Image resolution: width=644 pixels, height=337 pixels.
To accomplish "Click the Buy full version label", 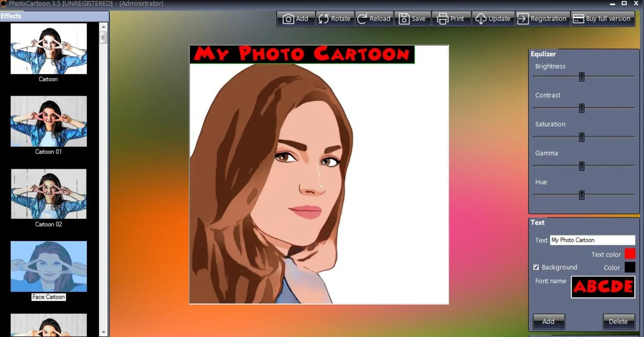I will click(x=608, y=19).
